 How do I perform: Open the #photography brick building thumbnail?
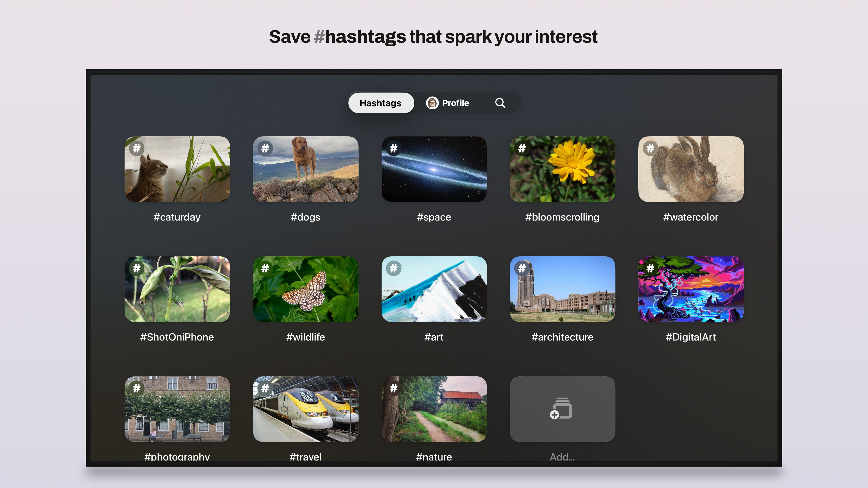177,409
